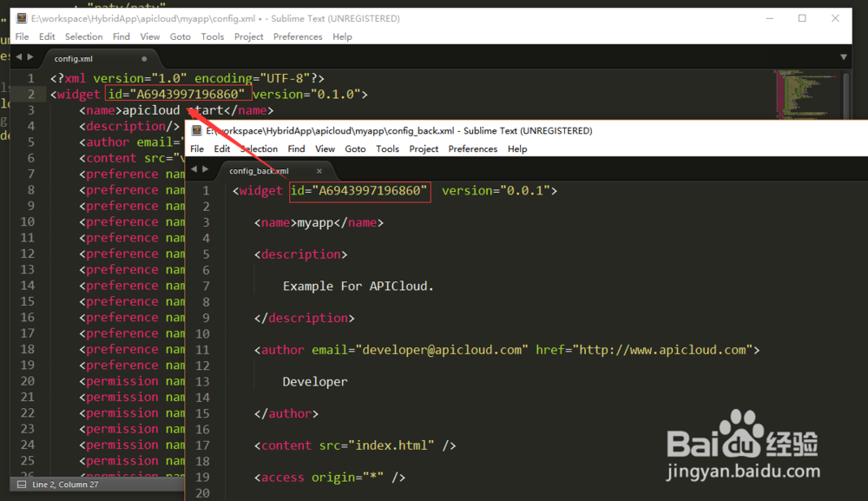Viewport: 868px width, 501px height.
Task: Close the config.xml Sublime window
Action: 835,18
